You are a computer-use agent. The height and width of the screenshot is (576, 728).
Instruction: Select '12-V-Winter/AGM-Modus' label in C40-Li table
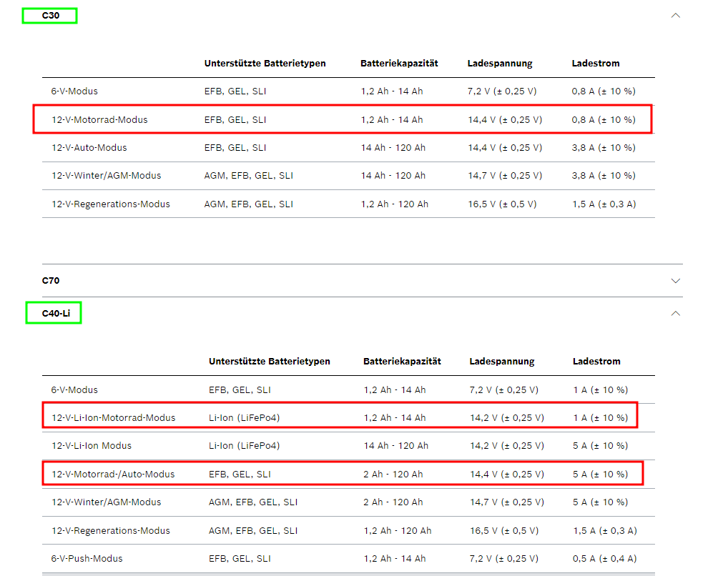tap(107, 502)
